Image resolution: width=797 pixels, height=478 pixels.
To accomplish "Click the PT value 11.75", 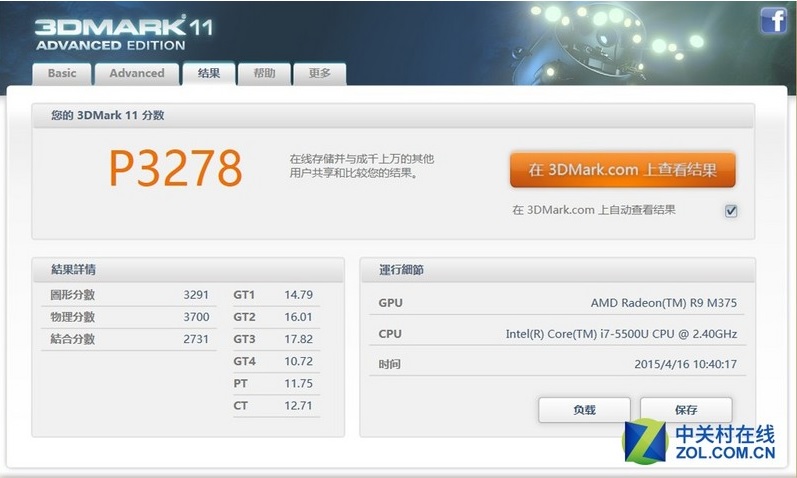I will [298, 383].
